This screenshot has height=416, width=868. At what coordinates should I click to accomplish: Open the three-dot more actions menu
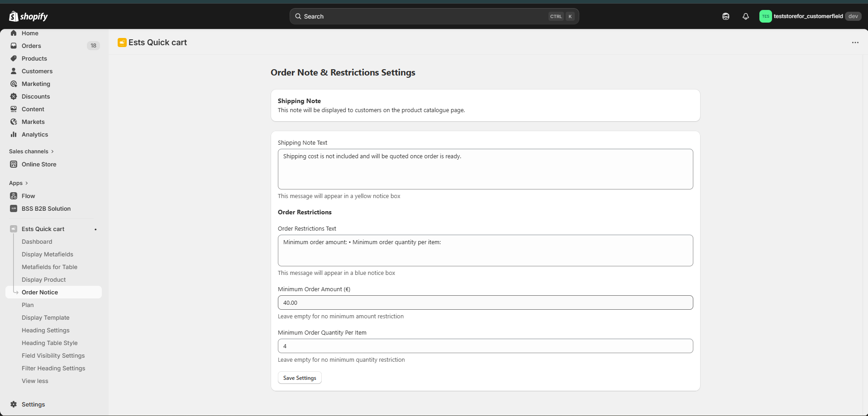855,43
